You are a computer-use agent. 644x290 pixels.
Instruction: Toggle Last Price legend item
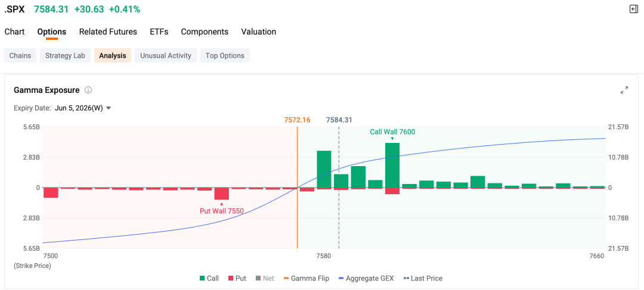pos(423,278)
